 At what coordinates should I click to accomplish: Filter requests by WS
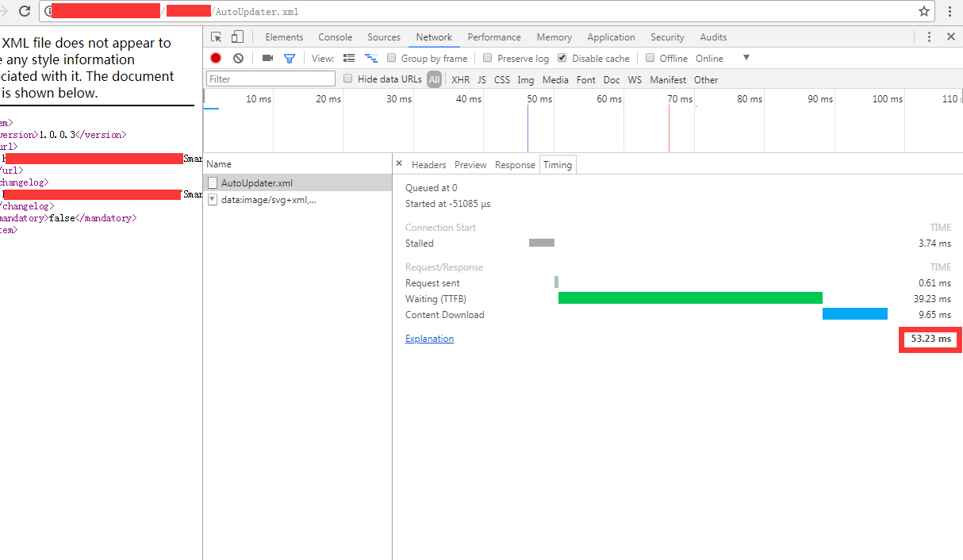pos(635,79)
